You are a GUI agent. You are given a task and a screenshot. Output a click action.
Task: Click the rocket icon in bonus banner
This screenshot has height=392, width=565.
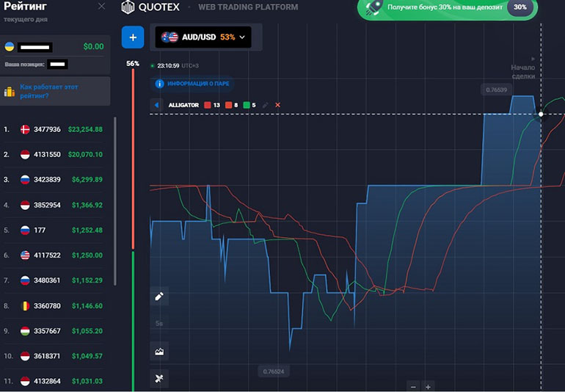(373, 7)
